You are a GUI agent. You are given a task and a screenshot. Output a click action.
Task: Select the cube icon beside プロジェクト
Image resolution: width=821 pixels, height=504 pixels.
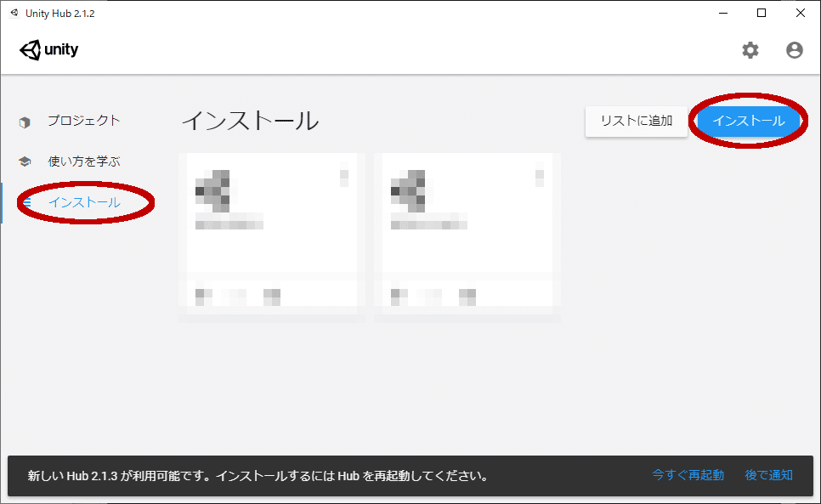click(x=25, y=121)
